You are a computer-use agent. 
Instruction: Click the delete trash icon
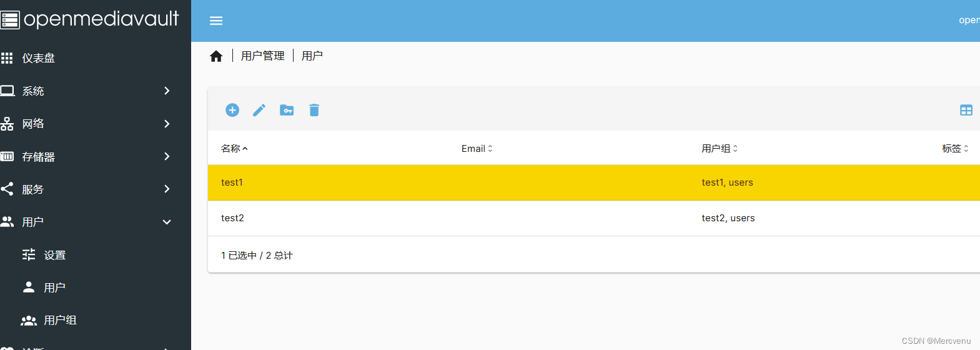point(314,110)
